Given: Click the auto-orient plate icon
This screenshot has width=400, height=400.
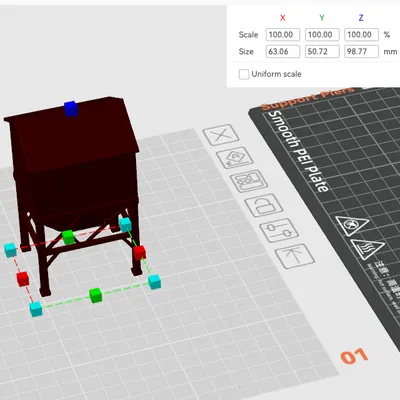Looking at the screenshot, I should pos(235,157).
